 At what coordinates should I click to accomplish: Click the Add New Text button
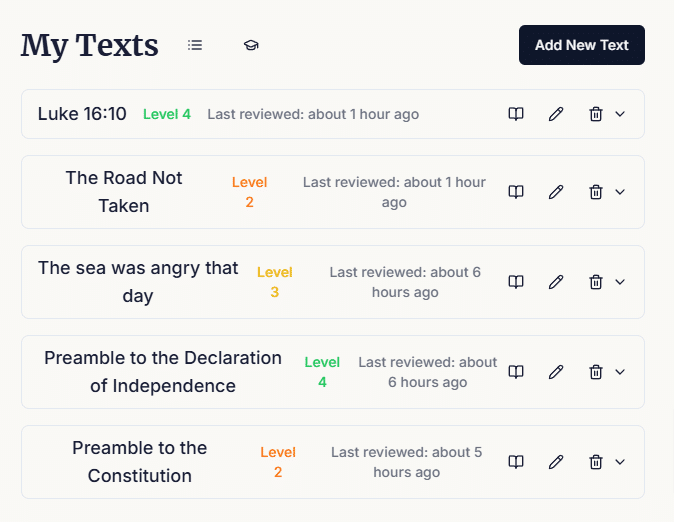coord(582,45)
